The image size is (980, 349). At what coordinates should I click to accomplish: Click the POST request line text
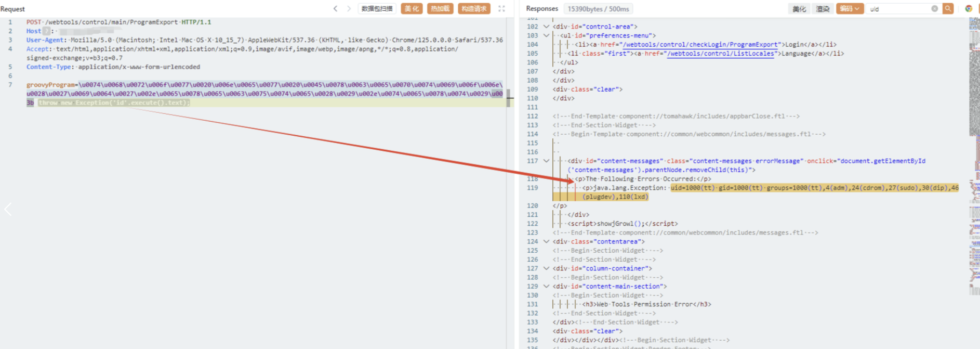[x=119, y=22]
